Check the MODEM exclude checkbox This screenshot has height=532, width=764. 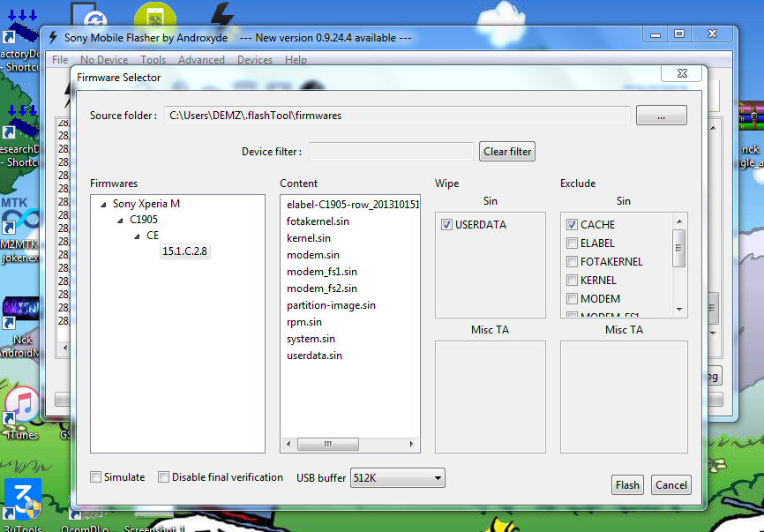pyautogui.click(x=572, y=298)
